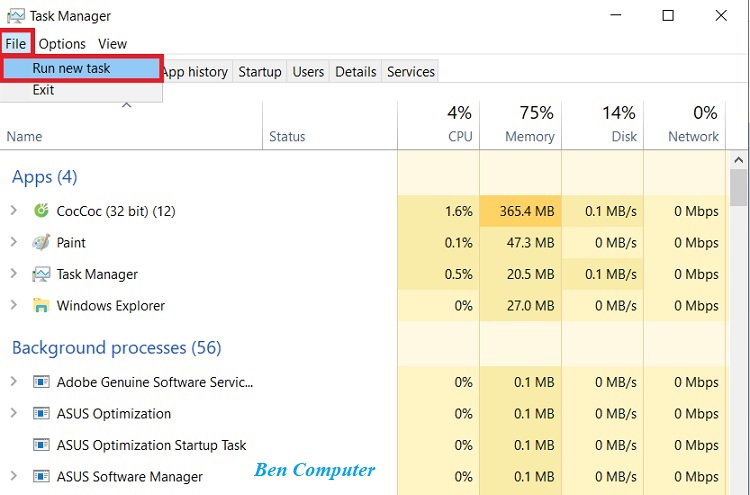The width and height of the screenshot is (750, 495).
Task: Open the Services tab
Action: pos(410,72)
